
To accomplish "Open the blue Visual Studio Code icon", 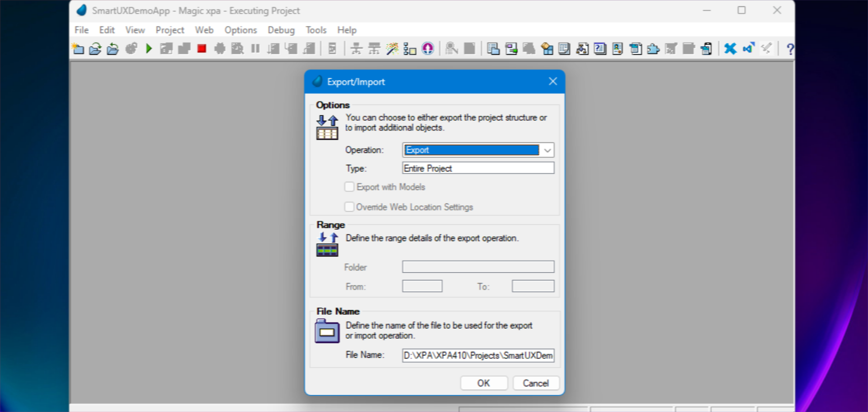I will (748, 48).
